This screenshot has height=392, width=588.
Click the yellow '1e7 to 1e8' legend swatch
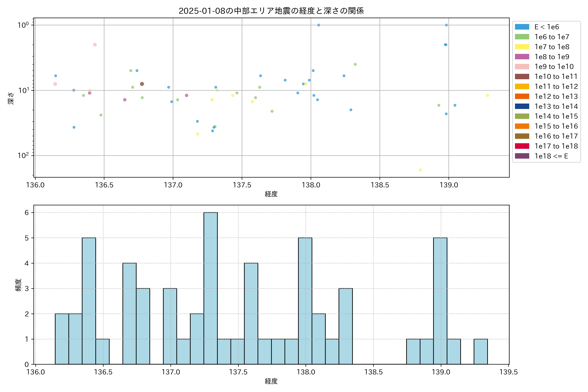coord(522,47)
